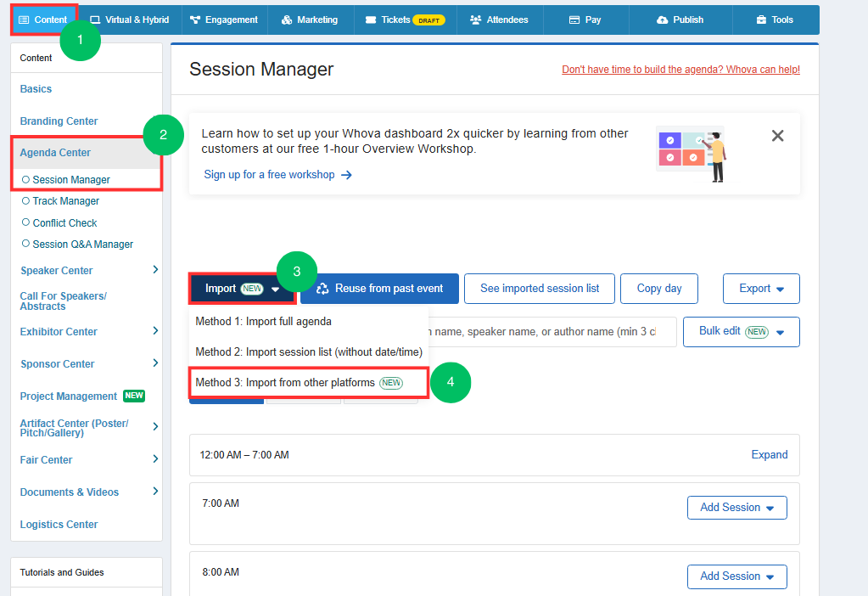
Task: Click the workshop link arrow icon
Action: pos(346,175)
